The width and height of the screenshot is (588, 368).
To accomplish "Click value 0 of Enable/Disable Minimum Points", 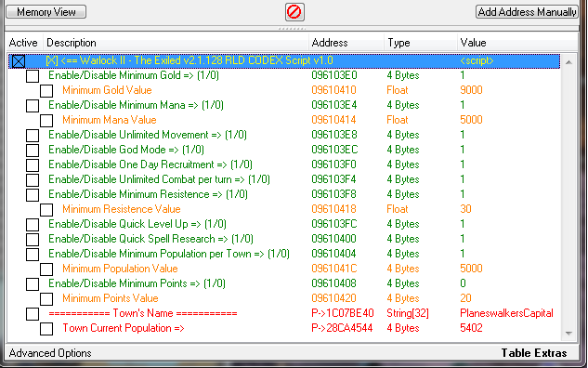I will 463,283.
